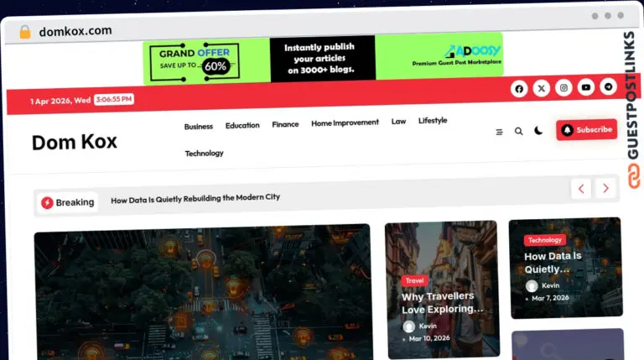Image resolution: width=644 pixels, height=360 pixels.
Task: Open the Instagram social icon
Action: coord(563,87)
